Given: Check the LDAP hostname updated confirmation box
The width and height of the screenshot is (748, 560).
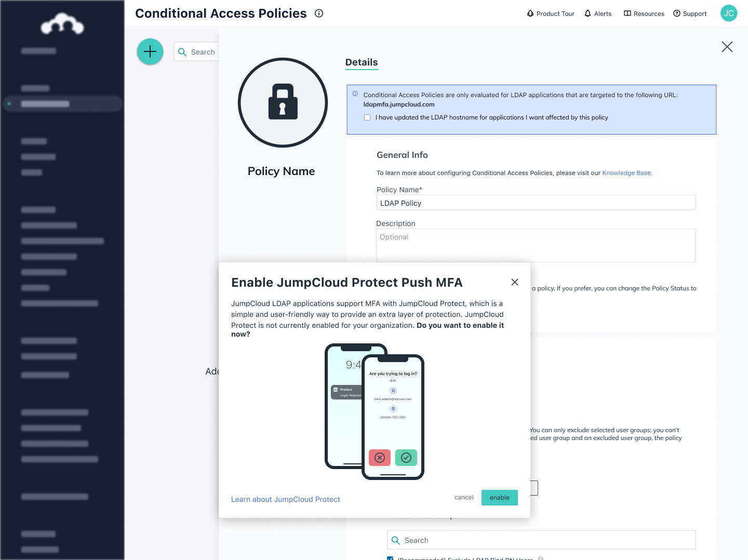Looking at the screenshot, I should click(x=367, y=117).
